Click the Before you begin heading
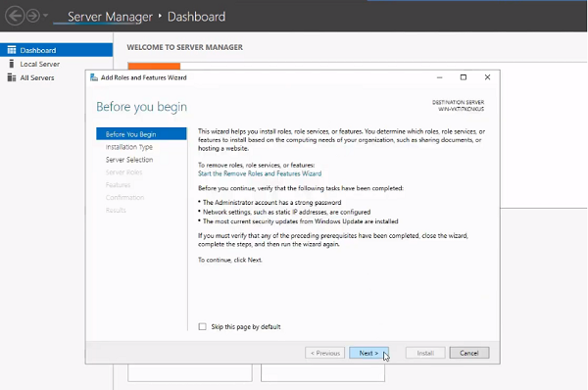Screen dimensions: 588x390 (x=142, y=107)
